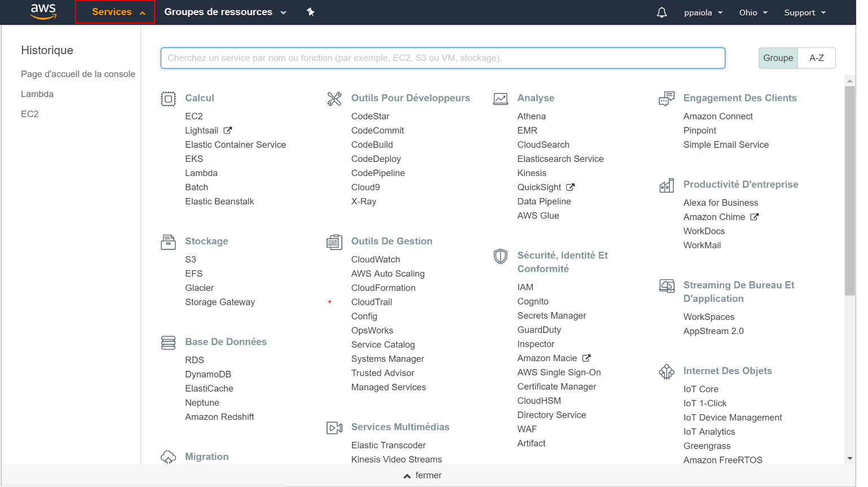This screenshot has width=868, height=487.
Task: Switch to the A-Z view
Action: pos(817,58)
